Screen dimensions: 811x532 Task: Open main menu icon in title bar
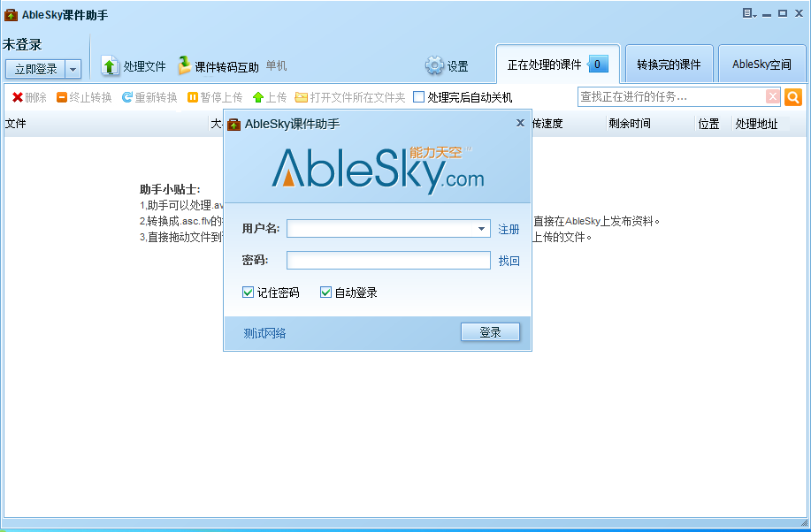click(x=749, y=14)
